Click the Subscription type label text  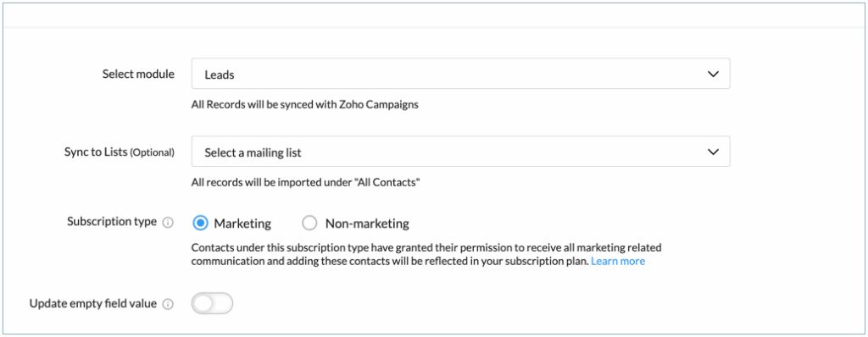pyautogui.click(x=112, y=222)
